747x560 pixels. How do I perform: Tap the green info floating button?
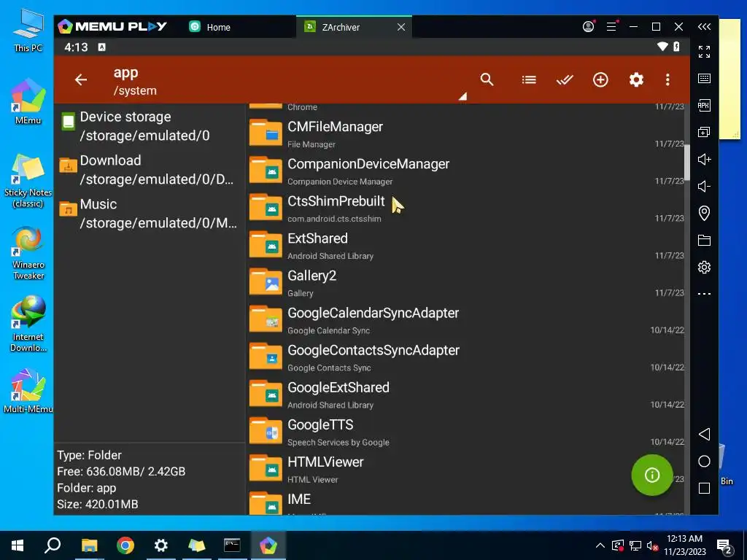pyautogui.click(x=651, y=475)
